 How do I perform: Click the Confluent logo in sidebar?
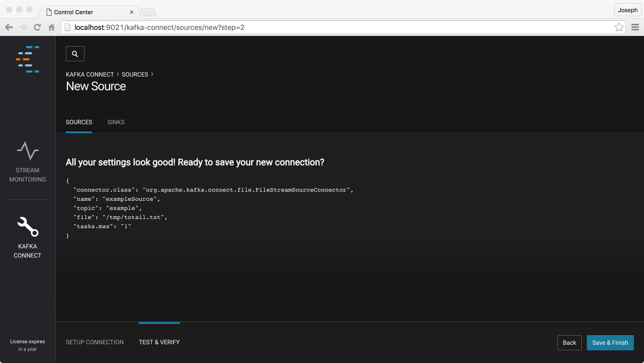pos(27,59)
